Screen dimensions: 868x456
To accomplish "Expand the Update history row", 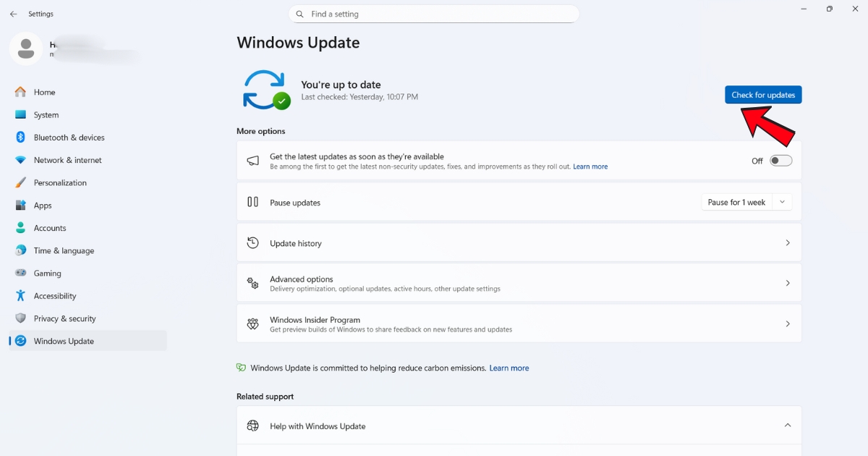I will point(788,242).
